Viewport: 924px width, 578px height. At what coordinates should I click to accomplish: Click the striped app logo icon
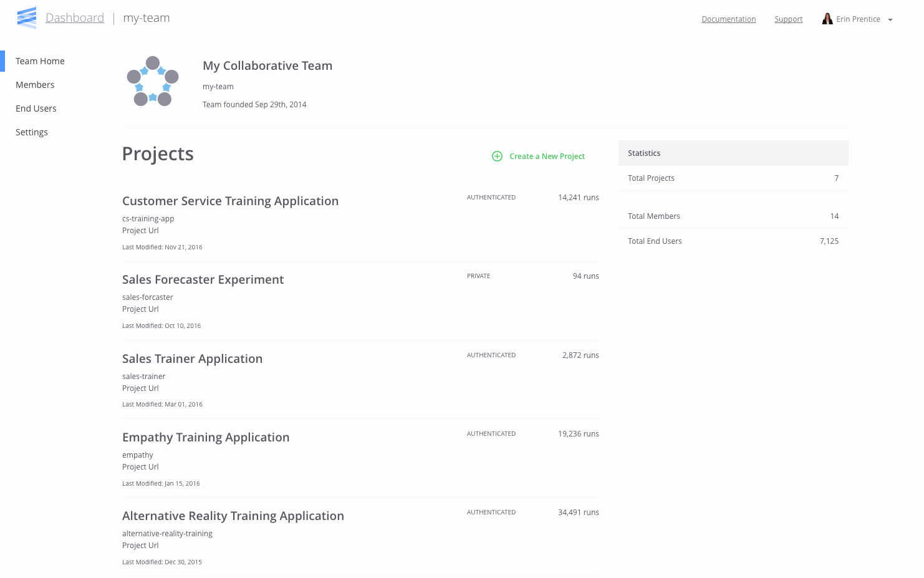pos(27,18)
